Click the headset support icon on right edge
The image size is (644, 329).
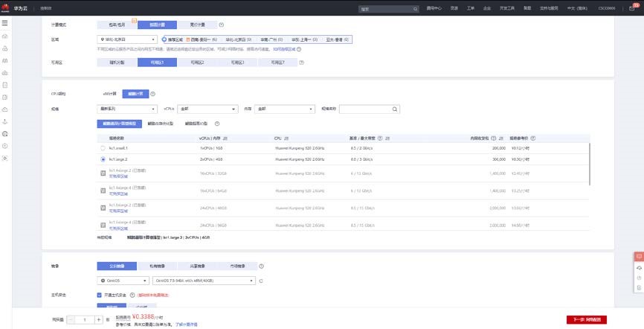click(639, 268)
